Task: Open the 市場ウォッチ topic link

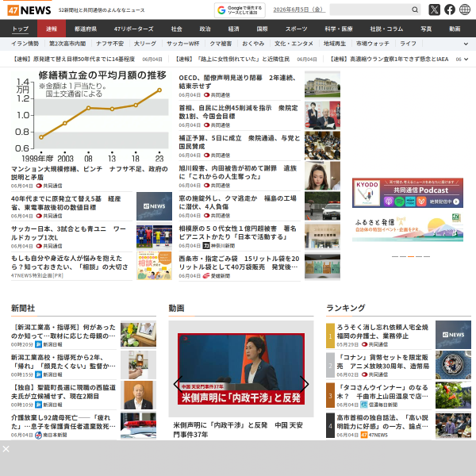Action: pos(373,44)
